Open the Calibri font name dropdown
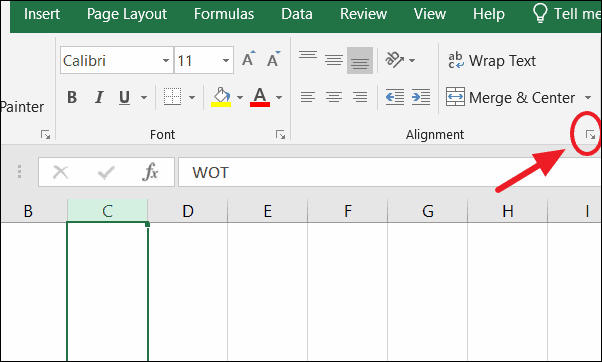 pyautogui.click(x=166, y=60)
